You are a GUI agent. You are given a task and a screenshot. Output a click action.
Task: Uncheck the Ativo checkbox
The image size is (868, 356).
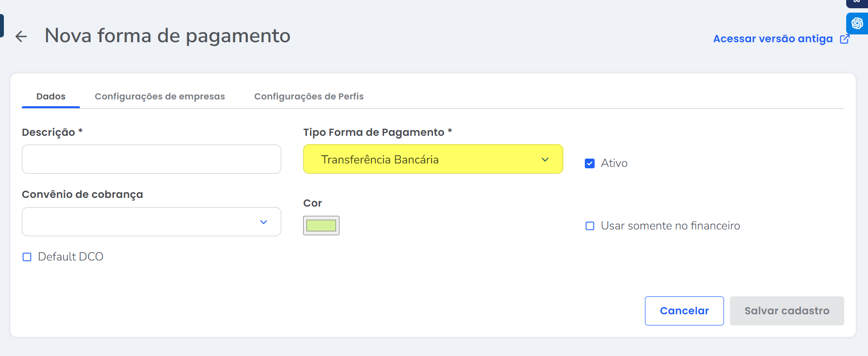590,163
